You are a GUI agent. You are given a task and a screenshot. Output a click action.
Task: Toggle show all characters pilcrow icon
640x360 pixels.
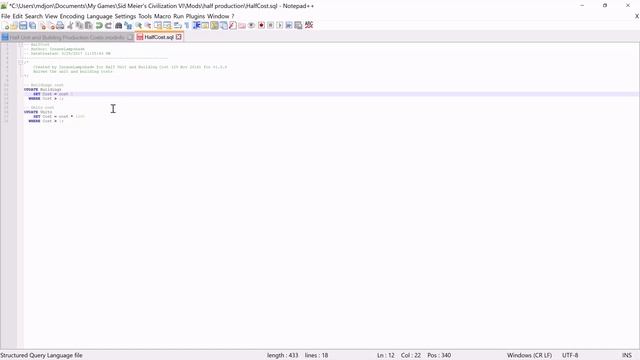(x=187, y=25)
